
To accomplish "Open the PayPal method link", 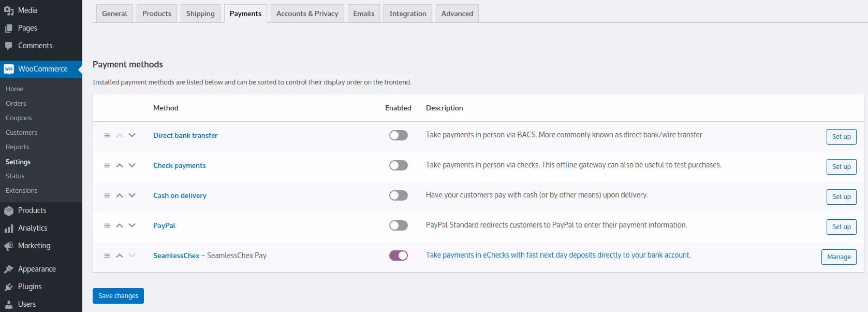I will pyautogui.click(x=164, y=225).
